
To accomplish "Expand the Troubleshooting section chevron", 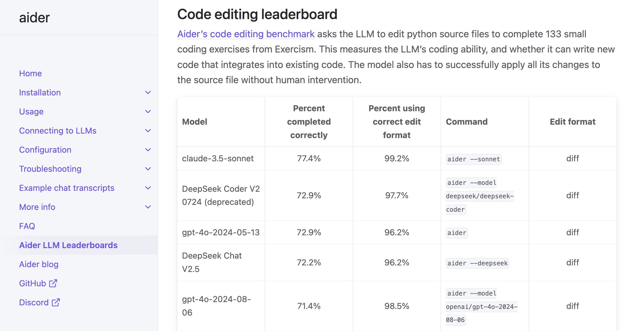I will tap(148, 169).
